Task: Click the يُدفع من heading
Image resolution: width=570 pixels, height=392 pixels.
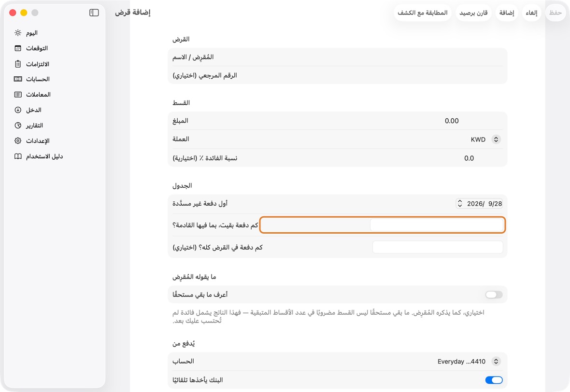Action: [x=184, y=344]
